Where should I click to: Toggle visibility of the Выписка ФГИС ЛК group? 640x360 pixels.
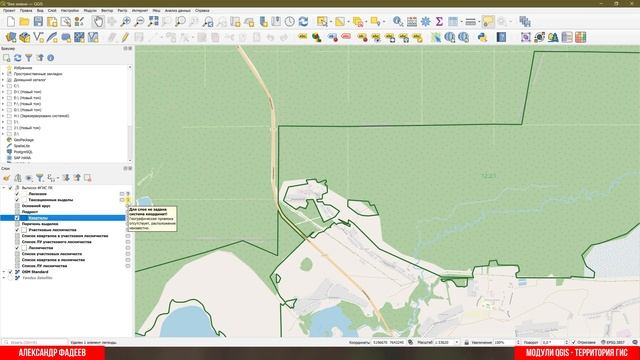click(11, 188)
